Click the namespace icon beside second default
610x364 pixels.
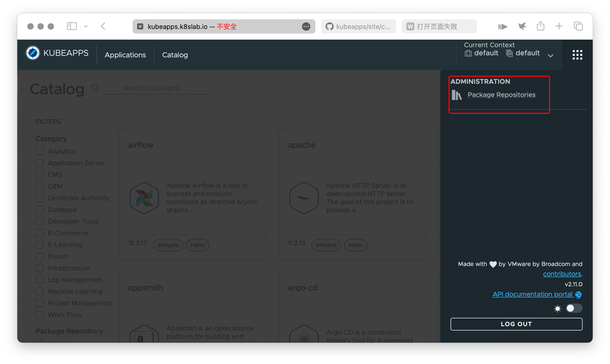[x=509, y=53]
